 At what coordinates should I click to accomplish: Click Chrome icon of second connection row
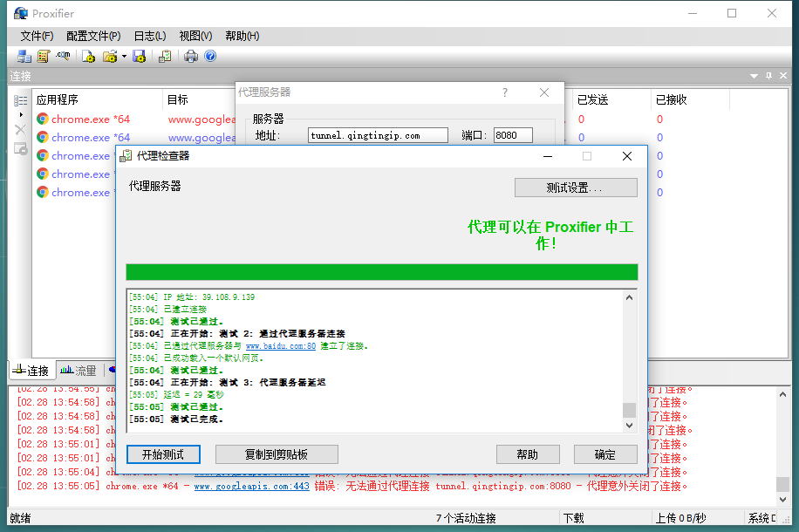(43, 138)
